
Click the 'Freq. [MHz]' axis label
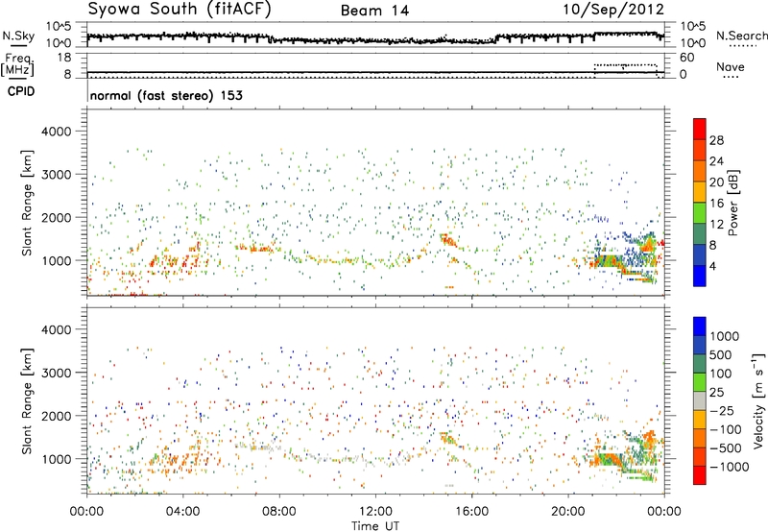pos(18,64)
